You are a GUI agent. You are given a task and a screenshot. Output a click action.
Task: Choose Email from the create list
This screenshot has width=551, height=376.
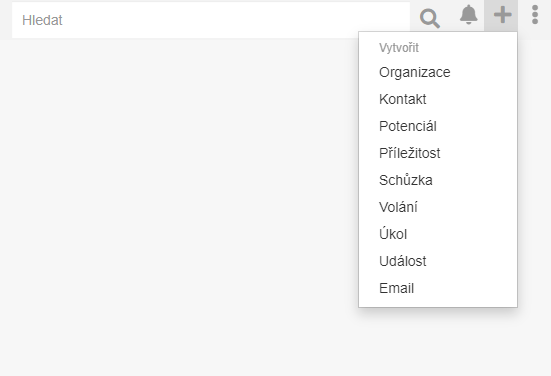(x=438, y=289)
